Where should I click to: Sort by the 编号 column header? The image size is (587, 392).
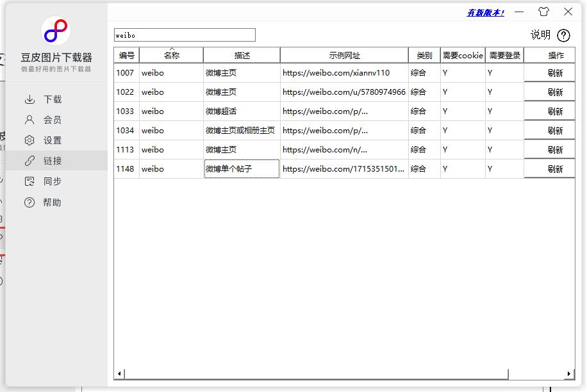click(126, 55)
